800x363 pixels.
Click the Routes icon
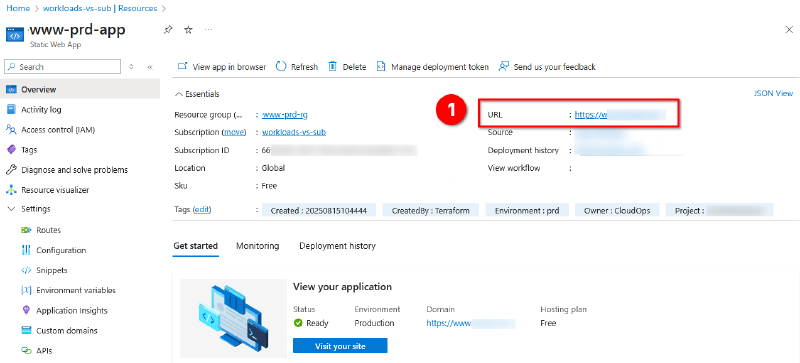click(27, 230)
